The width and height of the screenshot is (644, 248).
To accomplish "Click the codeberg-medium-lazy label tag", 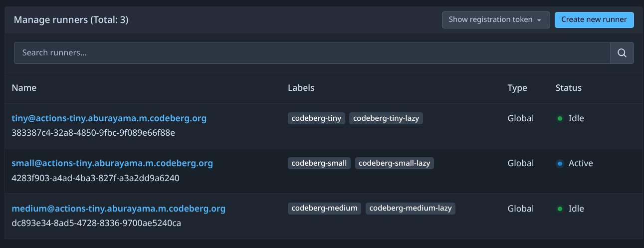I will click(411, 208).
